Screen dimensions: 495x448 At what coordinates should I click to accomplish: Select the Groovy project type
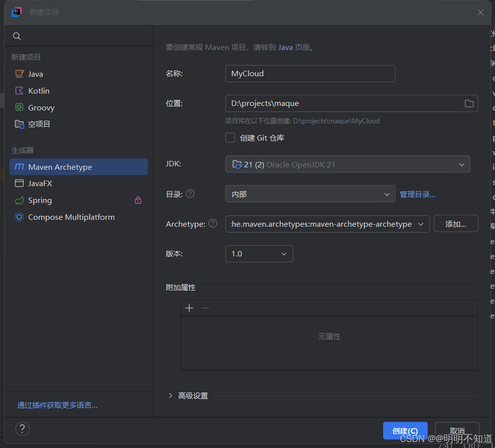coord(79,107)
